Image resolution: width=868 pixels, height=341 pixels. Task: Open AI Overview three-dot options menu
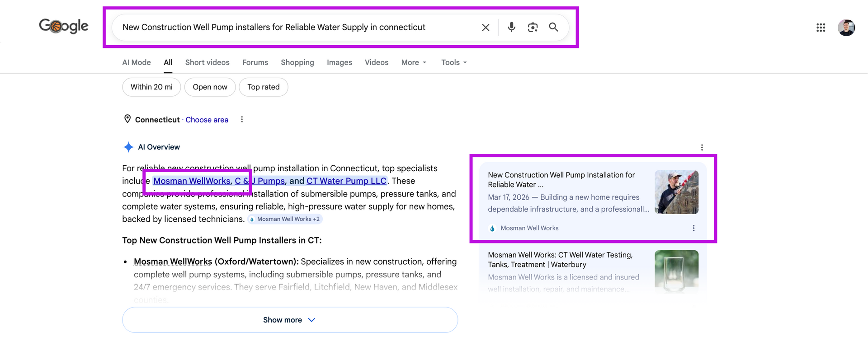[x=702, y=148]
